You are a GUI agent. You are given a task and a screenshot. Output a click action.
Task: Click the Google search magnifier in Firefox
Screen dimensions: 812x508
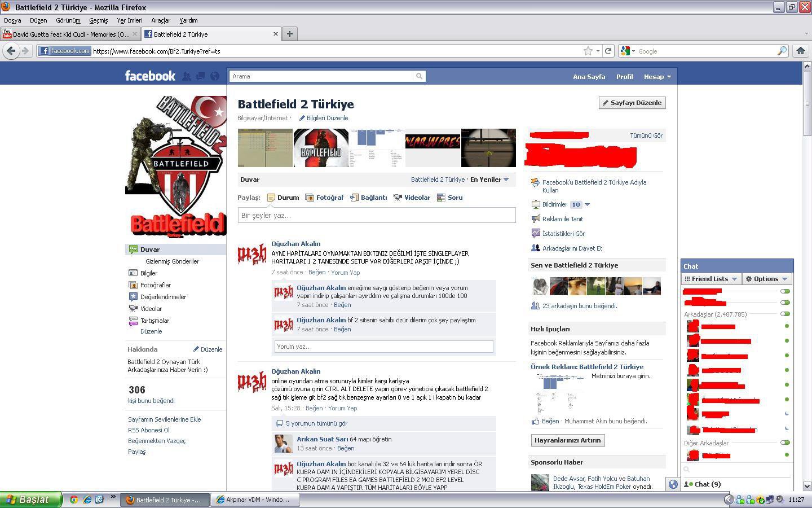coord(782,51)
